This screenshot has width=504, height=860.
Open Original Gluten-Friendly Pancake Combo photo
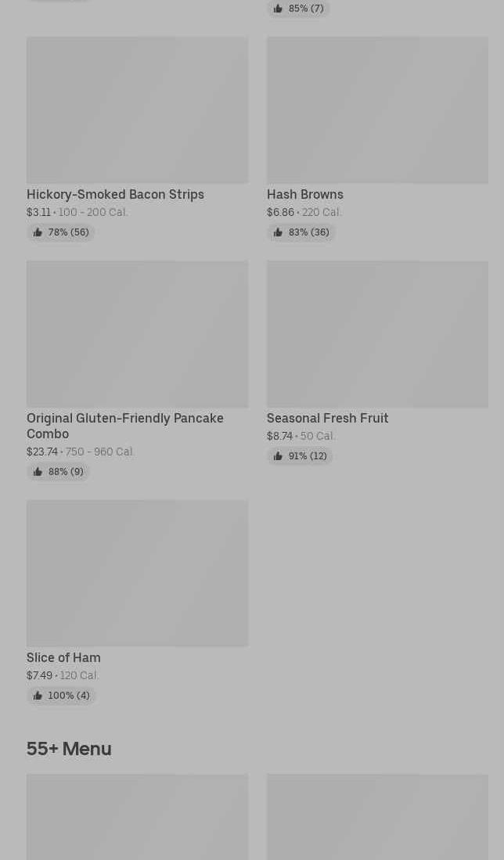pos(137,333)
